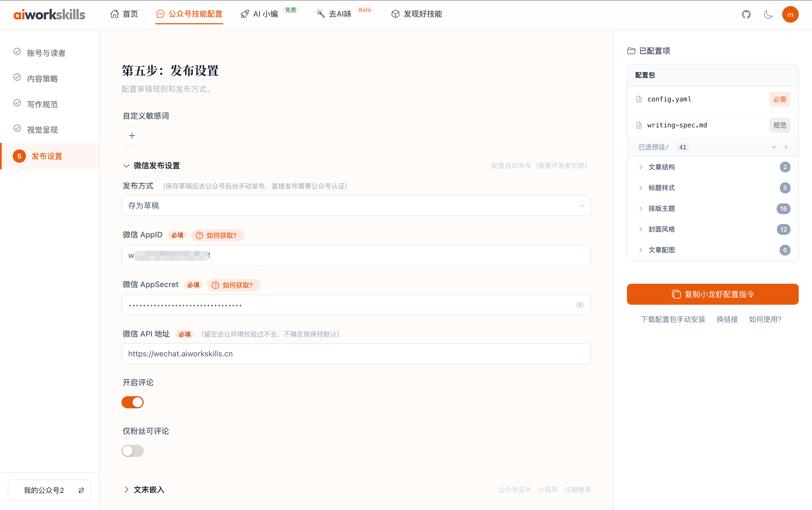Click 复制小龙虾配置指令 button
Viewport: 812px width, 510px height.
coord(713,294)
